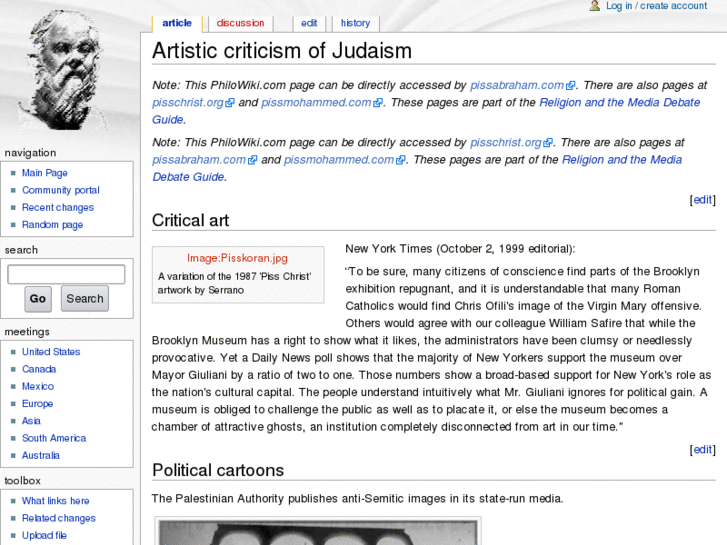Open Random page link

(x=52, y=224)
